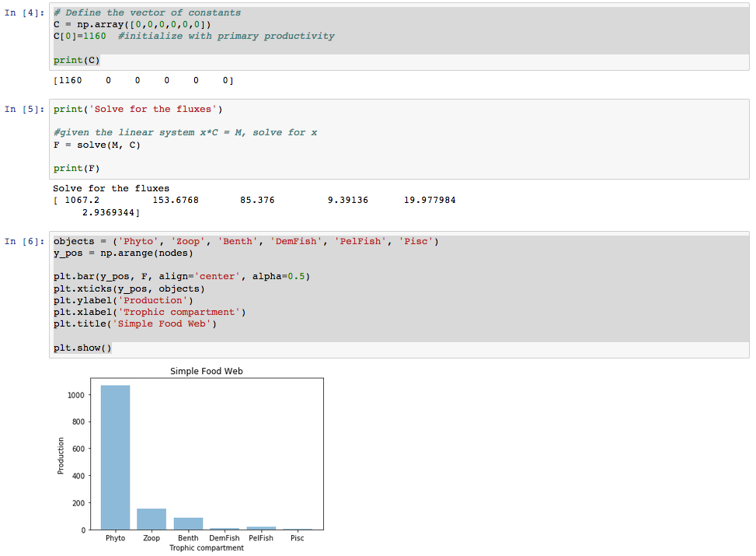Click the plt.show() code line
Viewport: 756px width, 556px height.
82,348
